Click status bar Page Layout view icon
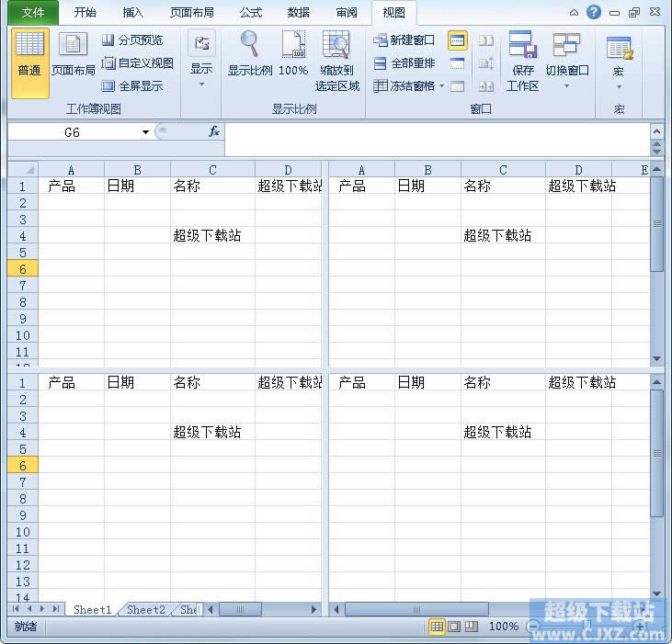The width and height of the screenshot is (672, 644). coord(454,627)
